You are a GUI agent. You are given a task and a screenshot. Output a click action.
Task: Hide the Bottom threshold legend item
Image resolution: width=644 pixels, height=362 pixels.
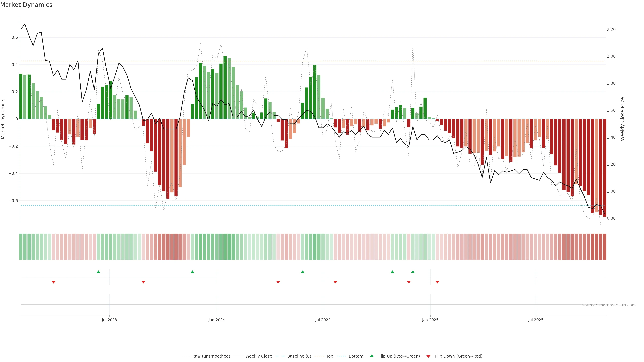356,356
